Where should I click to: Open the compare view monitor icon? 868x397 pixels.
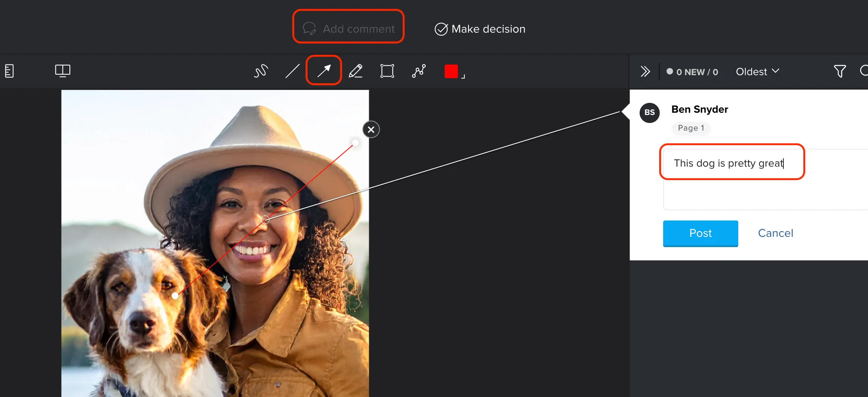pyautogui.click(x=63, y=71)
